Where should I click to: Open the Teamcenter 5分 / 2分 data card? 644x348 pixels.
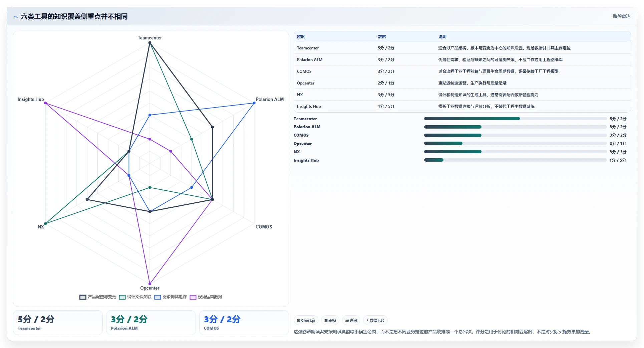coord(58,323)
